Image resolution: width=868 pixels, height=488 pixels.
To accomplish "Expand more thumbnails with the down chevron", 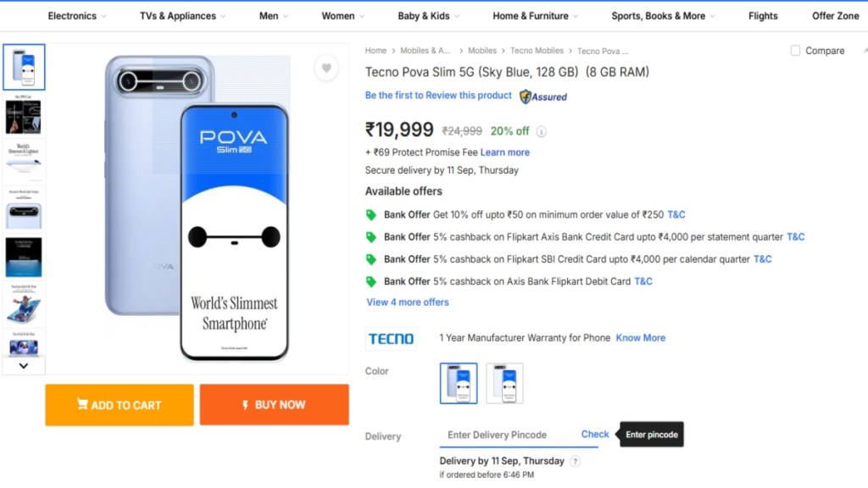I will click(x=24, y=366).
